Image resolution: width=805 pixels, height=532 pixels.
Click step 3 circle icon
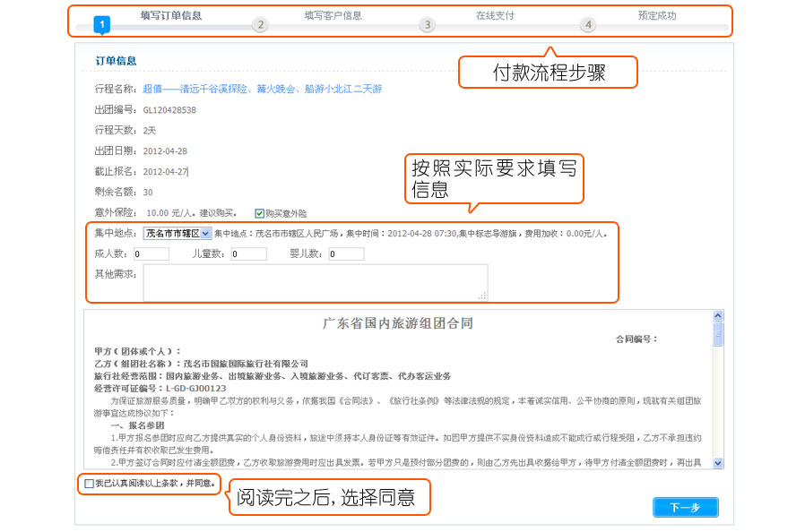[x=428, y=25]
